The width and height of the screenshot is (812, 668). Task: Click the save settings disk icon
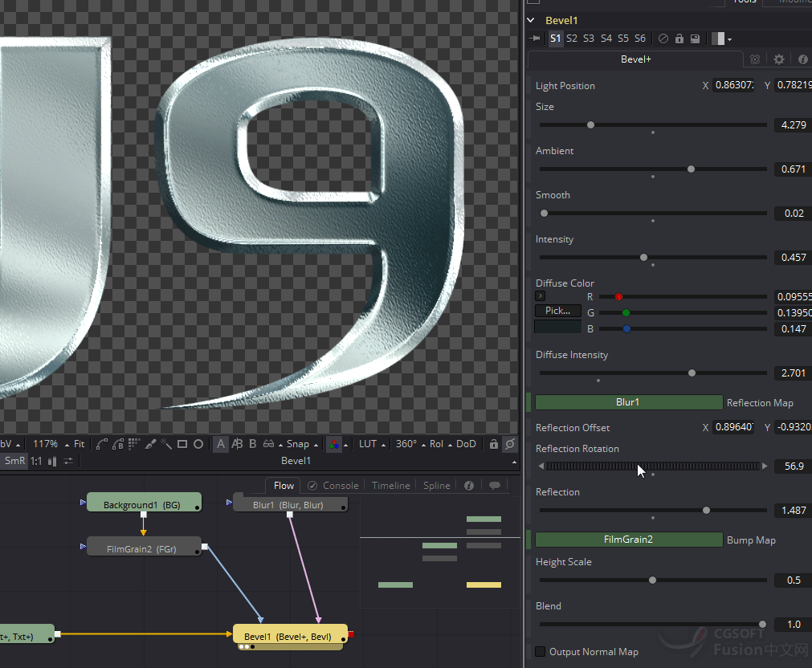pos(695,39)
